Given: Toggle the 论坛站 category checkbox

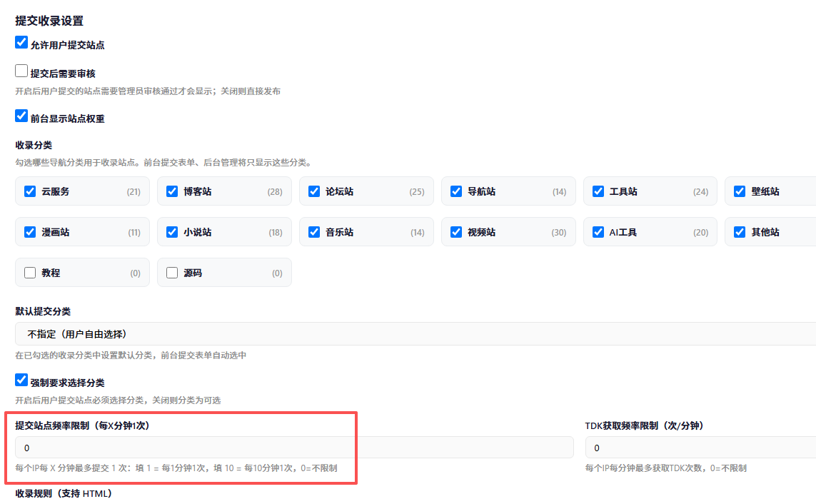Looking at the screenshot, I should (314, 191).
